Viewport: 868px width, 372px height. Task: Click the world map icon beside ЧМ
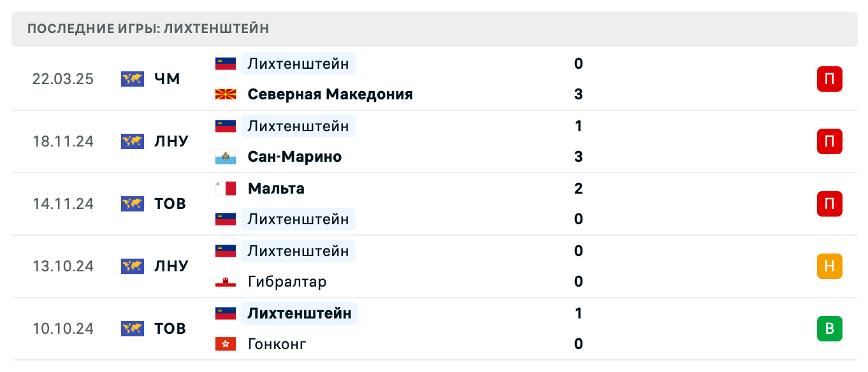[132, 79]
